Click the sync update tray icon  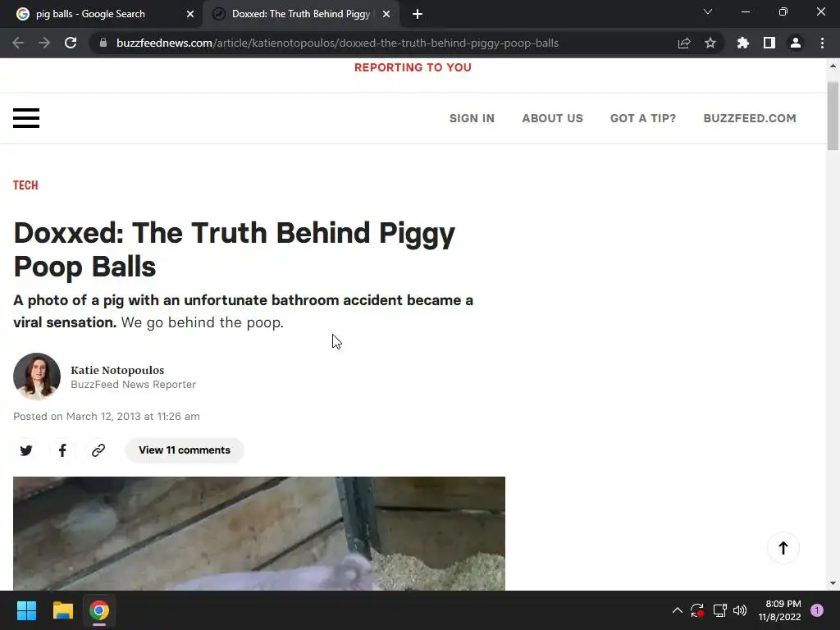697,610
